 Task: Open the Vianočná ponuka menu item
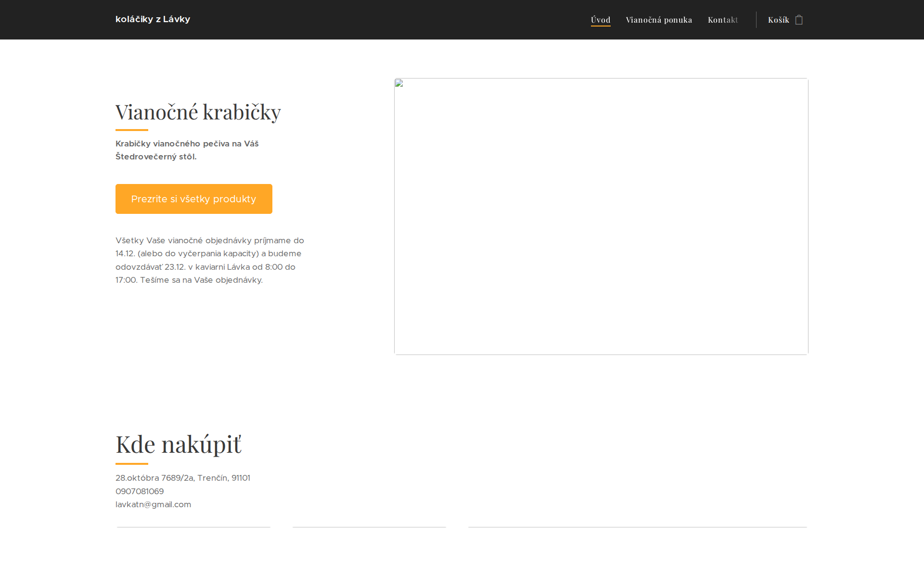click(x=659, y=20)
